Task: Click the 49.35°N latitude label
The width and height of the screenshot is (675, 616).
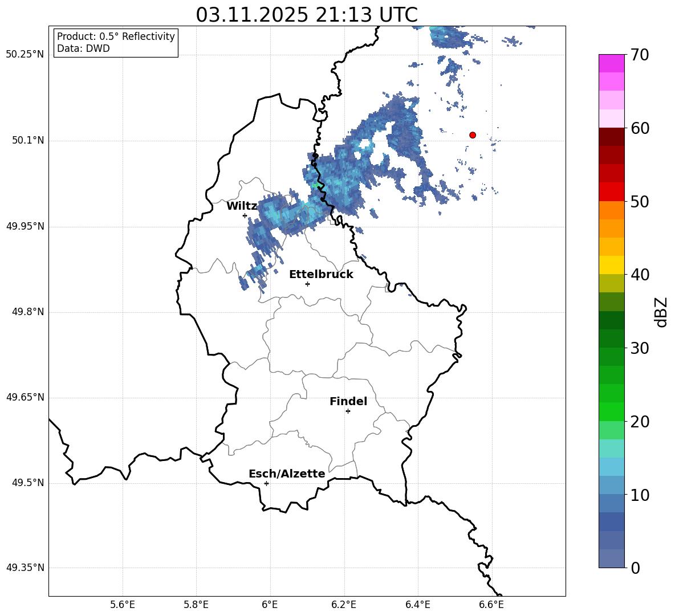Action: point(25,568)
